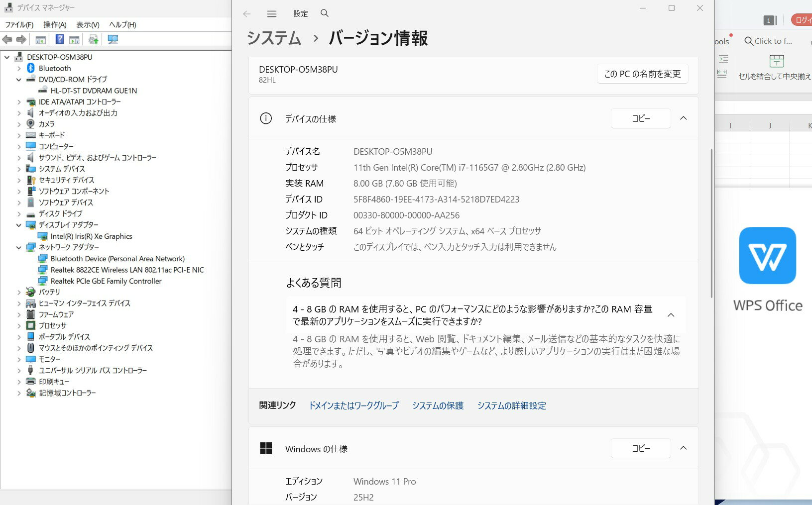Open the システムの保護 link
Screen dimensions: 812x505
click(438, 405)
